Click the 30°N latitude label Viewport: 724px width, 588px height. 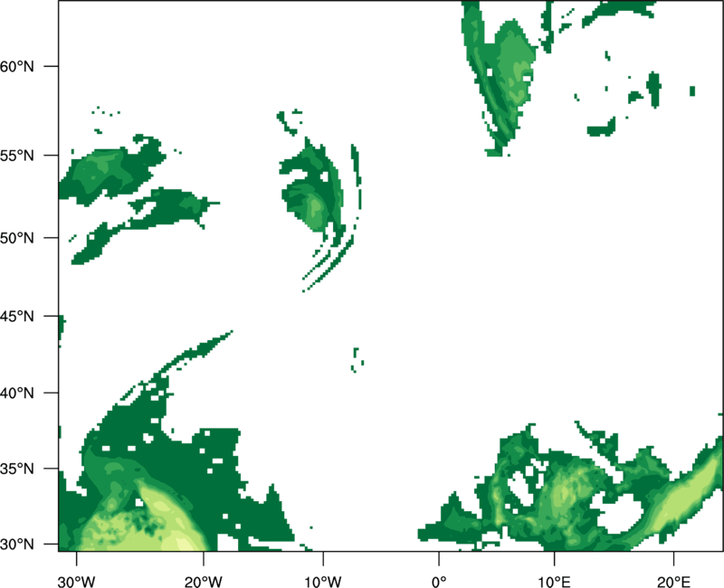click(17, 545)
